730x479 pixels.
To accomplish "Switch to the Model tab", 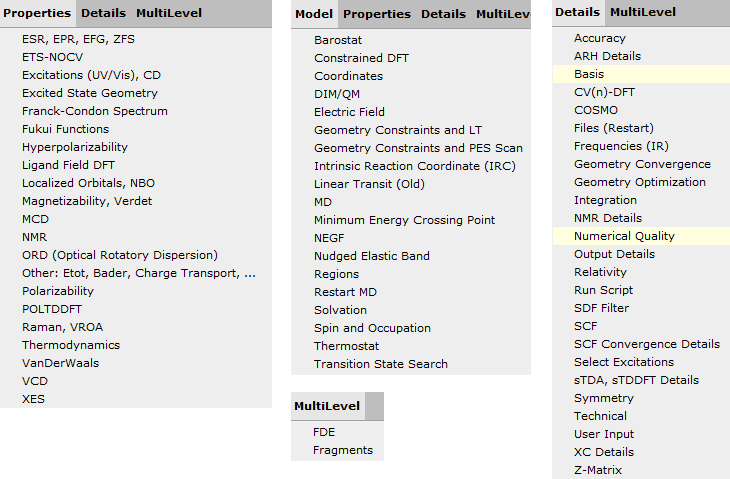I will click(314, 14).
